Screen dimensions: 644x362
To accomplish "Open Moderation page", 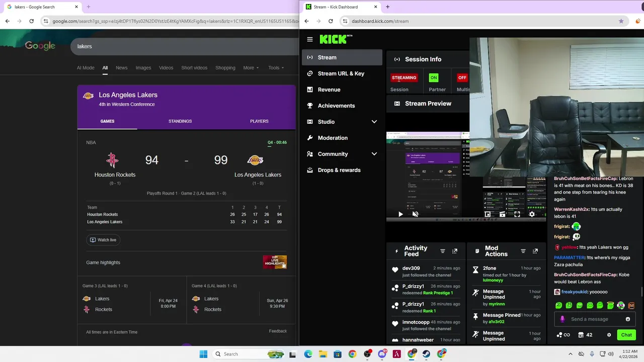I will pos(342,138).
